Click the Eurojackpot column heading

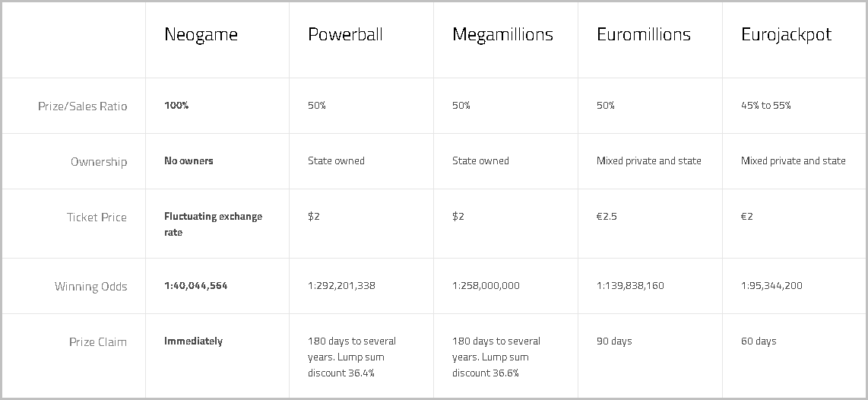click(x=786, y=35)
